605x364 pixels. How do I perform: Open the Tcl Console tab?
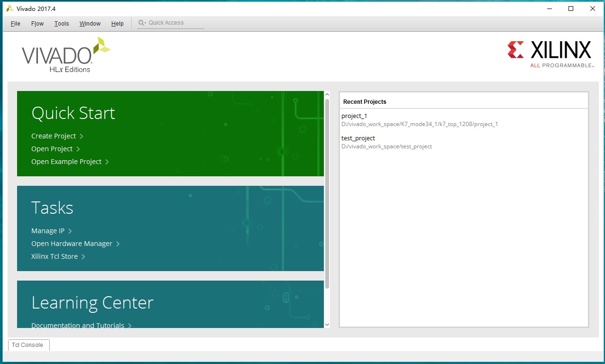tap(29, 345)
